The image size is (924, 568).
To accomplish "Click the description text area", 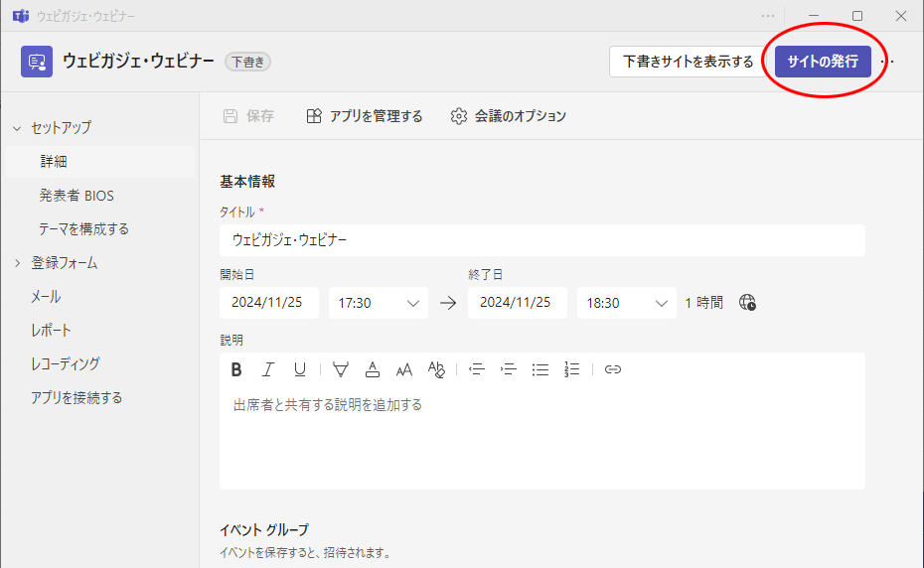I will 542,439.
